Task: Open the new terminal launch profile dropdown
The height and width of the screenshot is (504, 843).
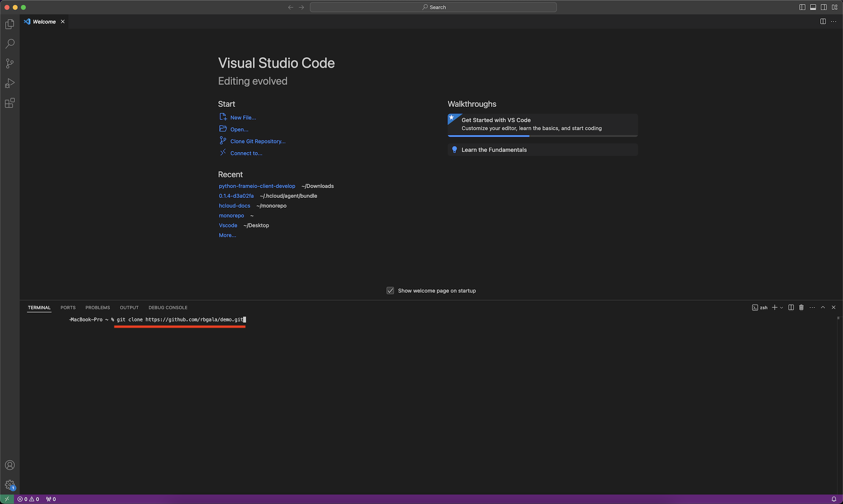Action: coord(782,308)
